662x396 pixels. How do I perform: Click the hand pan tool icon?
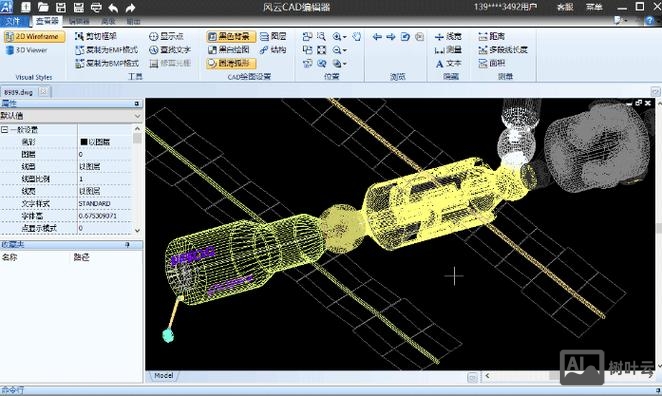357,37
